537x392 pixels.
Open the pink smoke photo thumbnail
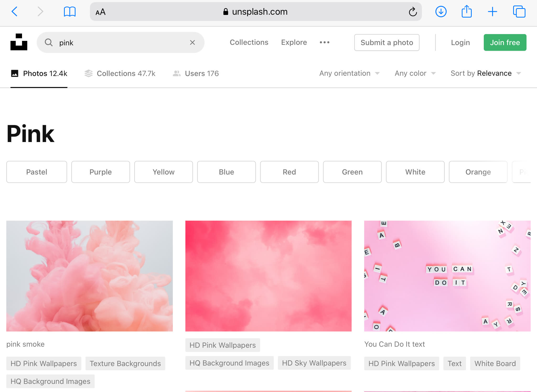coord(89,276)
